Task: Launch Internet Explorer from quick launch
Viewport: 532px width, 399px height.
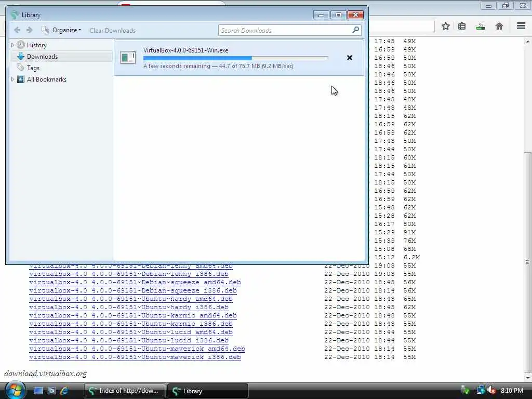Action: 64,391
